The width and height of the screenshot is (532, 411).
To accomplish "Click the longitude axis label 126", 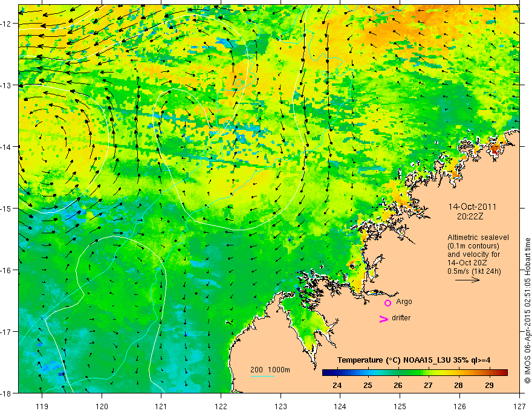I will (459, 406).
